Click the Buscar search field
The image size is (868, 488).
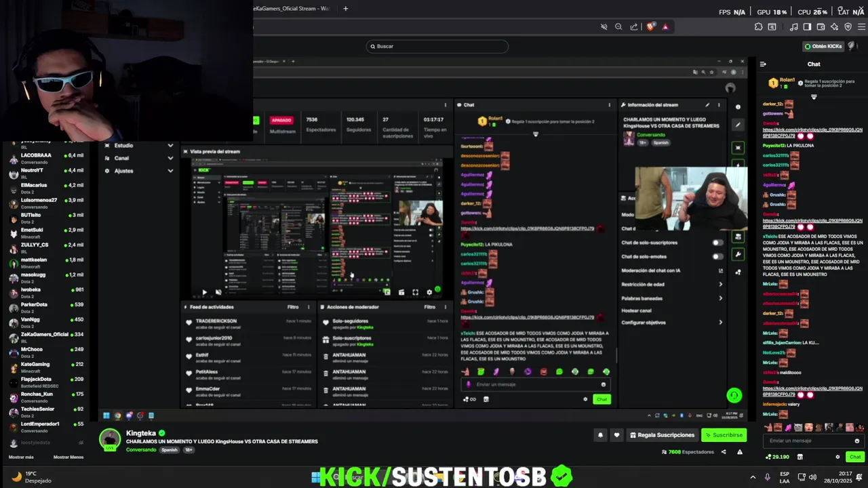(437, 46)
